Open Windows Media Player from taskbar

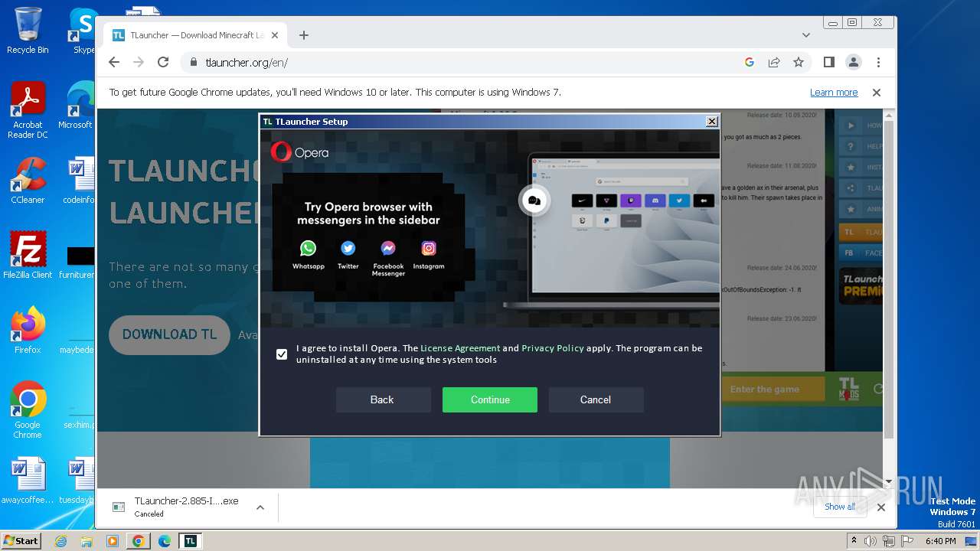tap(113, 541)
